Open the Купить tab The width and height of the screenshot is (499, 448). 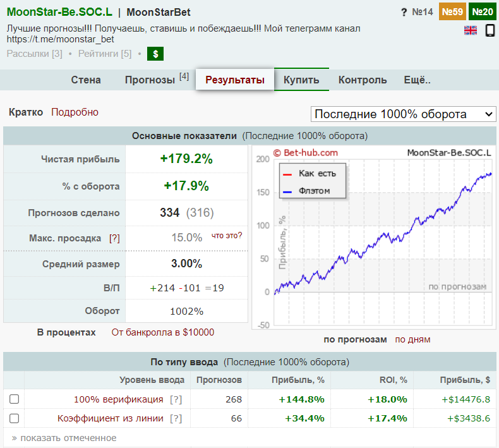(x=301, y=80)
